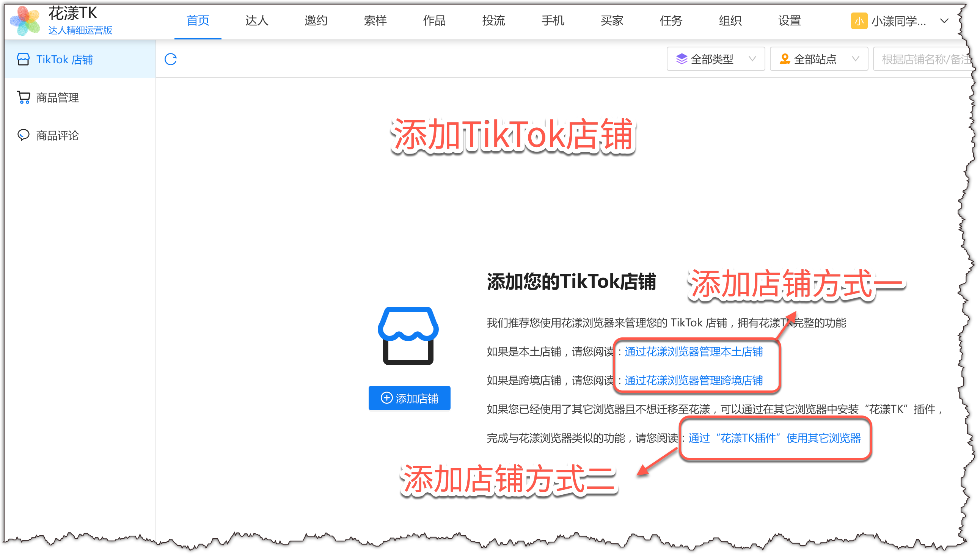Select 商品评论 in the sidebar
Screen dimensions: 980x555
(x=80, y=135)
